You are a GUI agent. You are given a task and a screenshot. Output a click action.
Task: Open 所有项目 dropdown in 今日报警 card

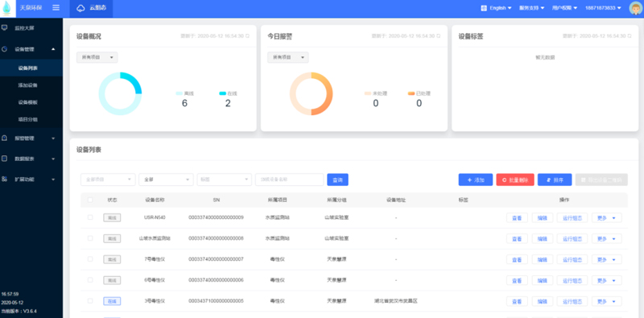[288, 57]
